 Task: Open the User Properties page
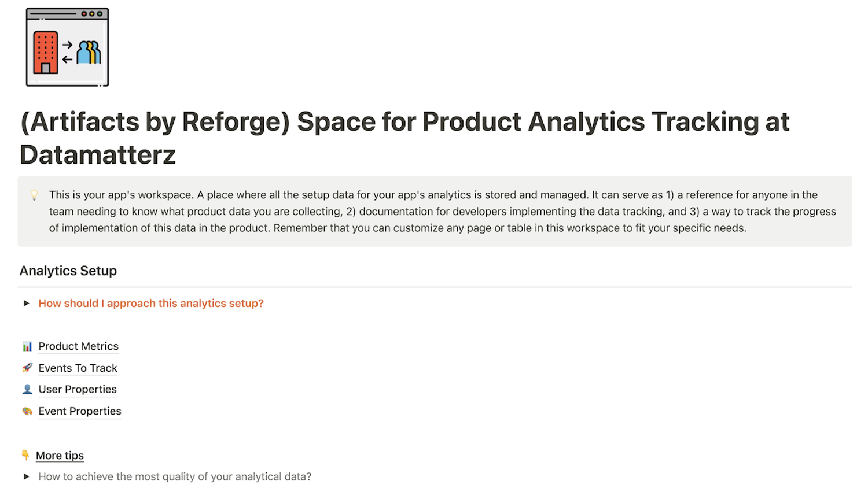click(x=77, y=389)
